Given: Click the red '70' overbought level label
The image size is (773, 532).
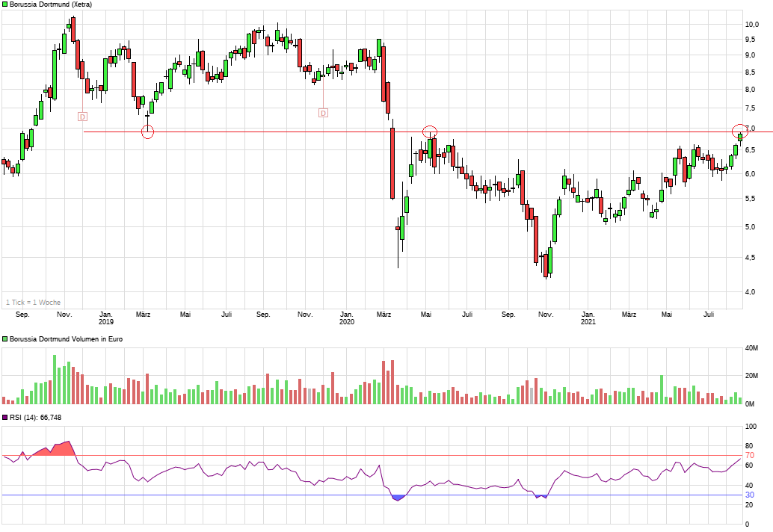Looking at the screenshot, I should pyautogui.click(x=749, y=456).
